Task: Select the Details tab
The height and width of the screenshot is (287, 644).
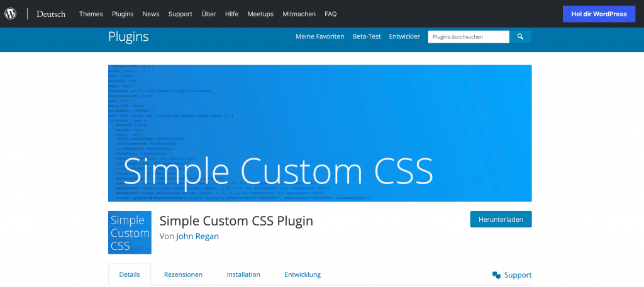Action: pos(130,274)
